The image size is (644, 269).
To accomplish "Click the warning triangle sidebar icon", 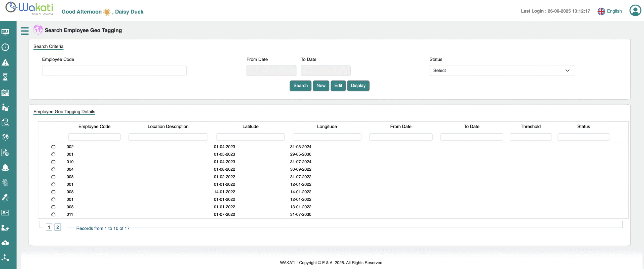I will 5,62.
